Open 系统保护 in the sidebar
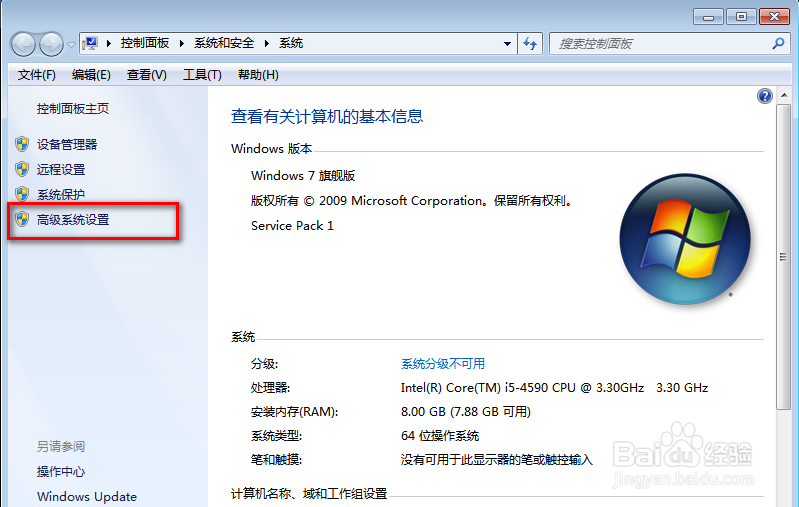The height and width of the screenshot is (507, 799). pyautogui.click(x=61, y=195)
